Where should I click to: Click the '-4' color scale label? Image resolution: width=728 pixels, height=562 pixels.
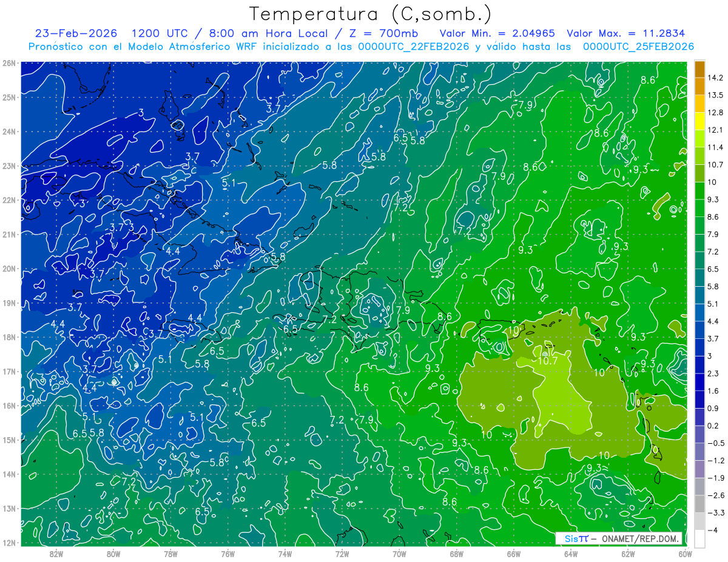[x=712, y=530]
